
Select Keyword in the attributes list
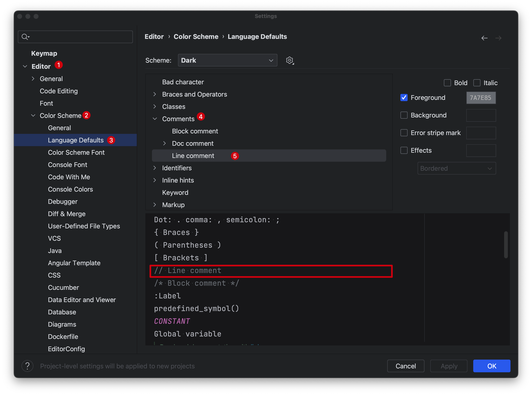175,192
